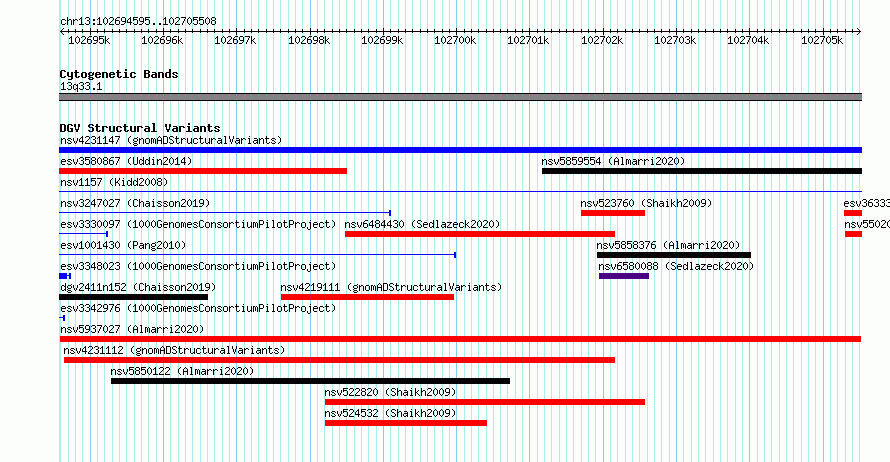Open nsv4231112 (gnomADStructuralVariants) label

tap(174, 350)
